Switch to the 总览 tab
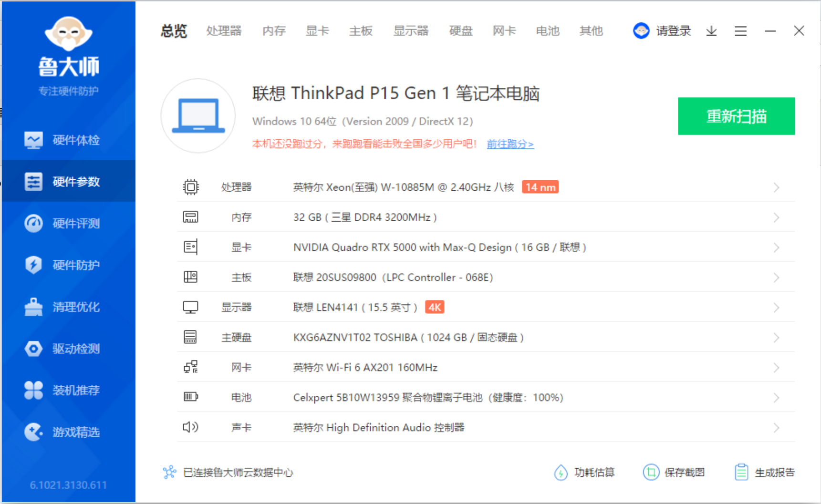 pyautogui.click(x=174, y=31)
